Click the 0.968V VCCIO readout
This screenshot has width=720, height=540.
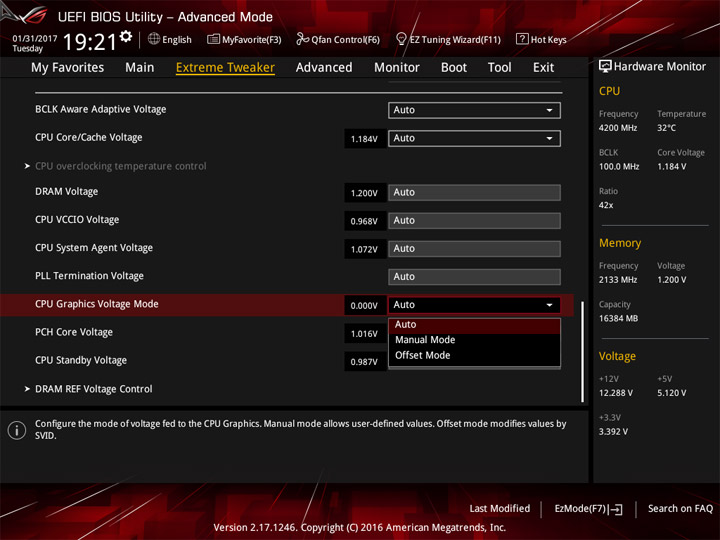pos(364,221)
